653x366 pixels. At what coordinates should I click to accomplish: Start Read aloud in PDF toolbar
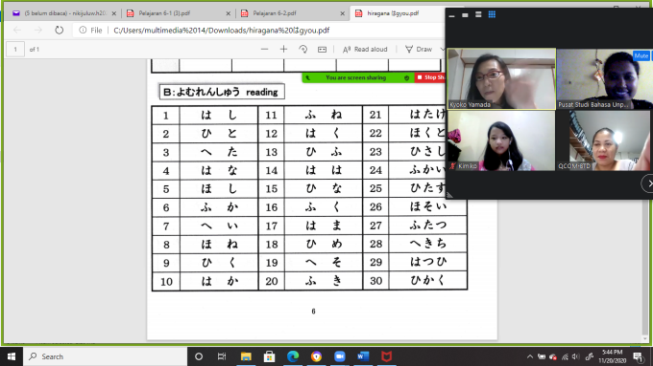coord(365,49)
